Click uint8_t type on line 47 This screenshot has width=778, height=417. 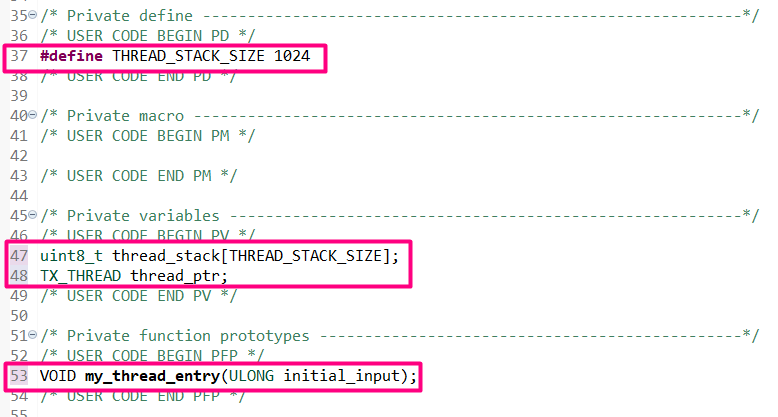(71, 256)
